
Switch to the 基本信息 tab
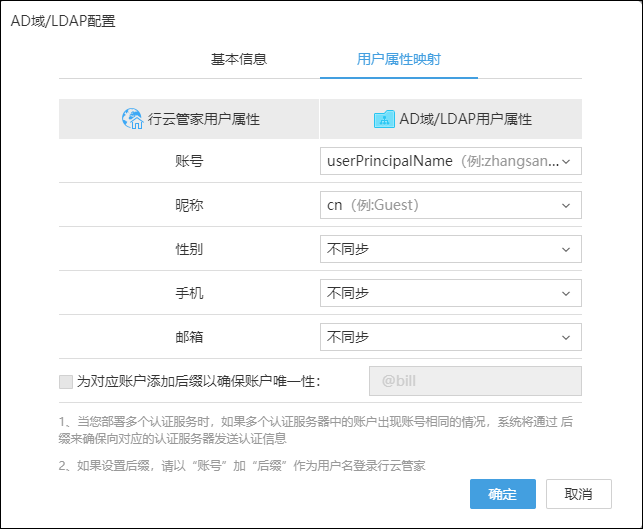click(238, 59)
